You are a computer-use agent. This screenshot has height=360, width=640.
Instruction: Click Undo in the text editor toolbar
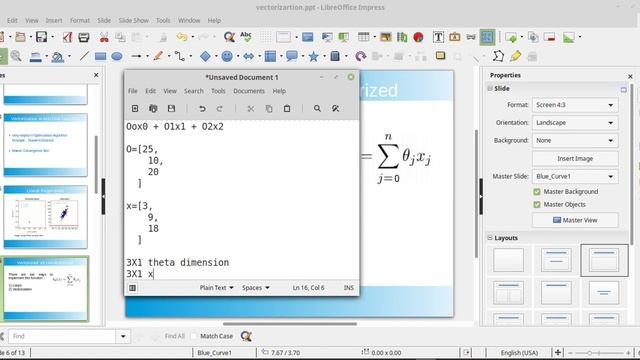pos(202,109)
